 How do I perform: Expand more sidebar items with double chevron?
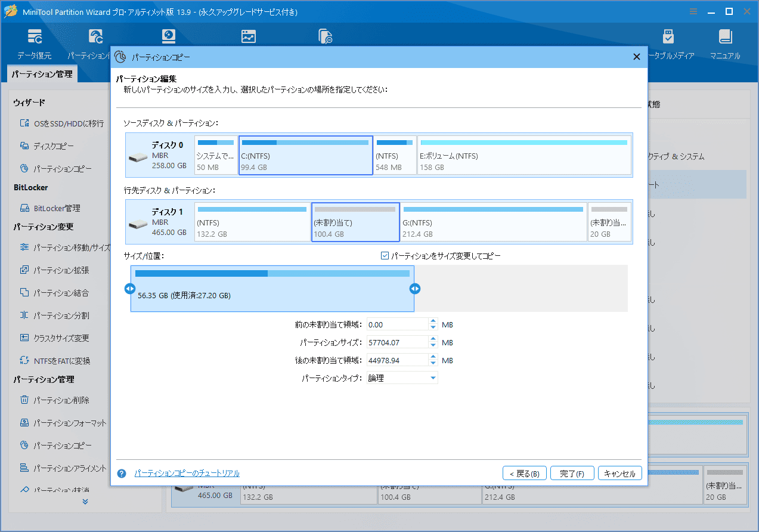[85, 502]
